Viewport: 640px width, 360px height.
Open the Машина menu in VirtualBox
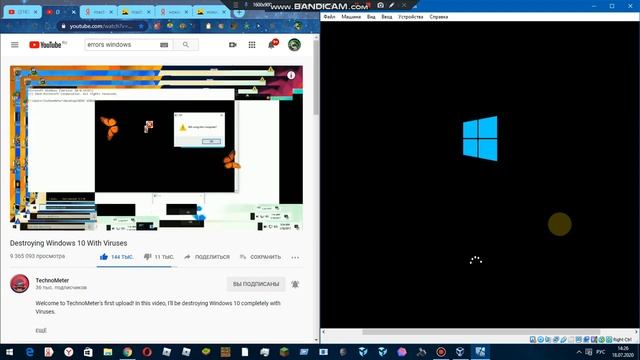click(x=351, y=17)
